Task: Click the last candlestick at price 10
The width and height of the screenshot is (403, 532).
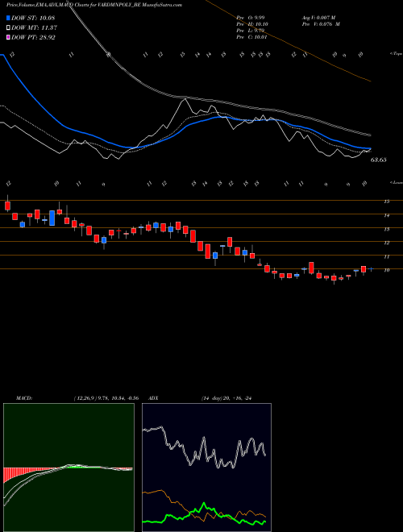Action: 371,269
